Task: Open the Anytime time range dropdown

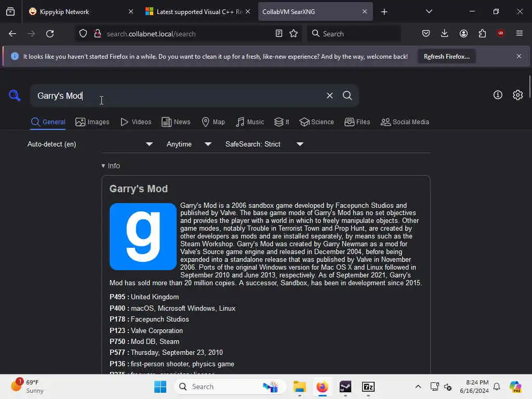Action: point(189,144)
